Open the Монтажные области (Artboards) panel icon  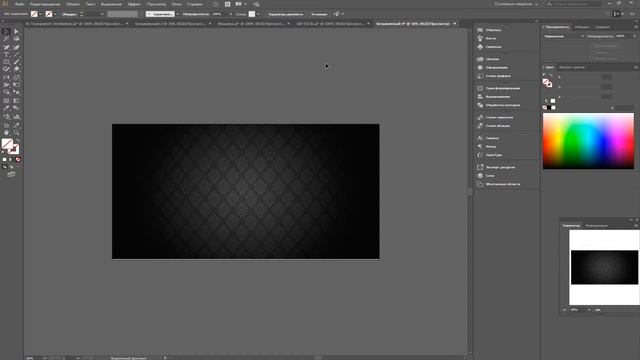[x=480, y=184]
